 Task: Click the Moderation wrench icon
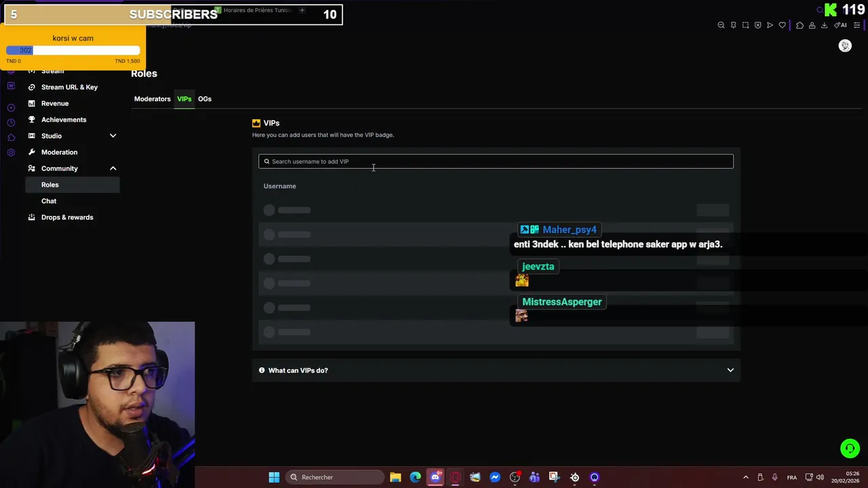coord(32,152)
